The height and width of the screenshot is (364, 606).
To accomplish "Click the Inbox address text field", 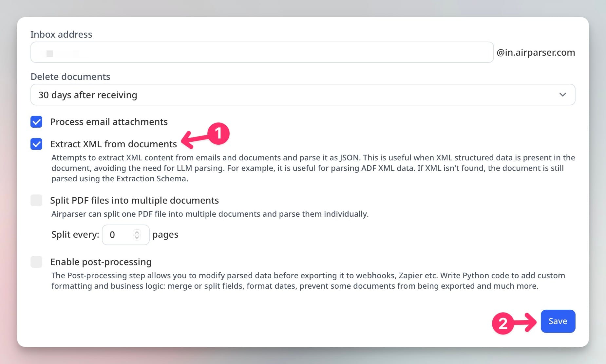I will [x=261, y=52].
